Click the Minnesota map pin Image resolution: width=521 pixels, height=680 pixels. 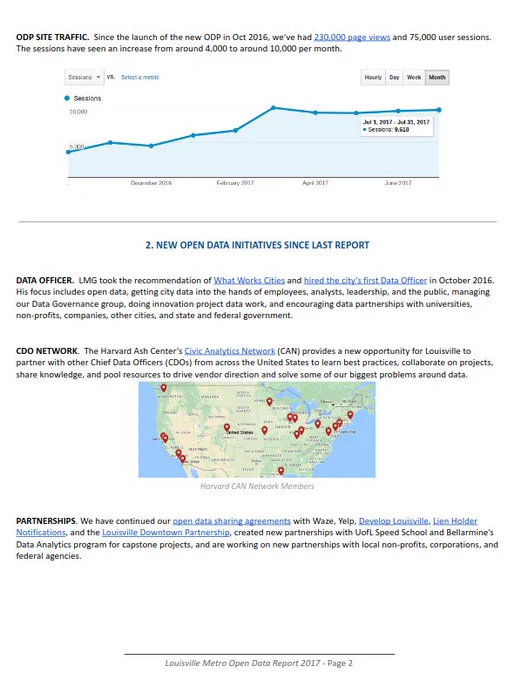pos(269,402)
